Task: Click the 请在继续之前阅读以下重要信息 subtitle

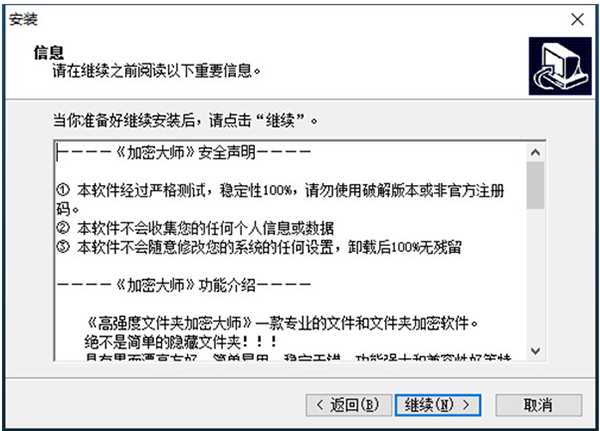Action: pyautogui.click(x=157, y=71)
